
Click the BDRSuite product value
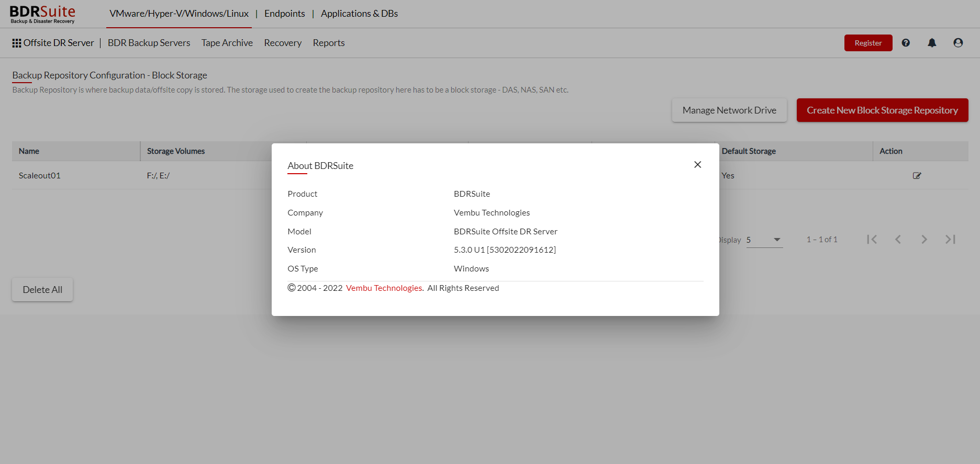[472, 194]
